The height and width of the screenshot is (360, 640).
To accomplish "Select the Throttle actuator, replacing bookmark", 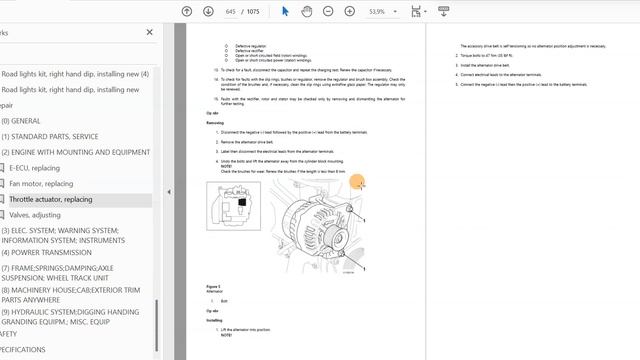I will pyautogui.click(x=51, y=199).
